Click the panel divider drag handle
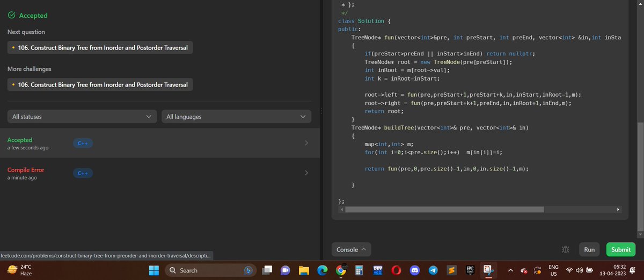Viewport: 644px width, 280px height. (x=321, y=112)
